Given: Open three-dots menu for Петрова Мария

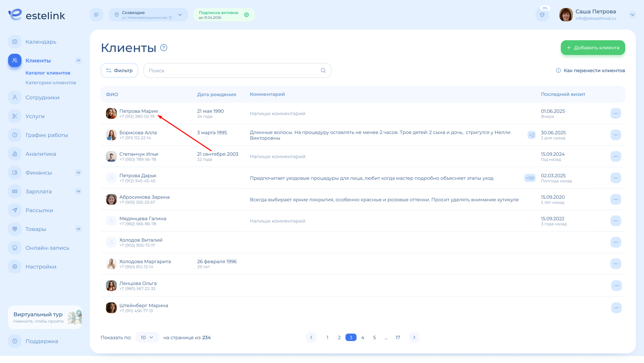Looking at the screenshot, I should point(616,113).
